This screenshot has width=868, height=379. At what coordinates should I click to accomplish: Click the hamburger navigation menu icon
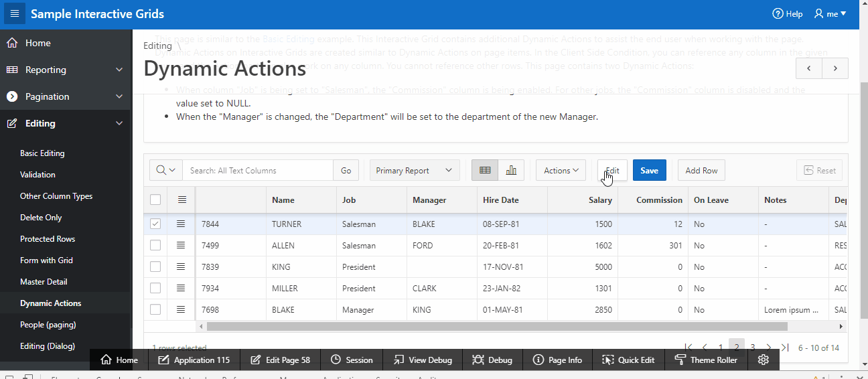click(x=15, y=14)
